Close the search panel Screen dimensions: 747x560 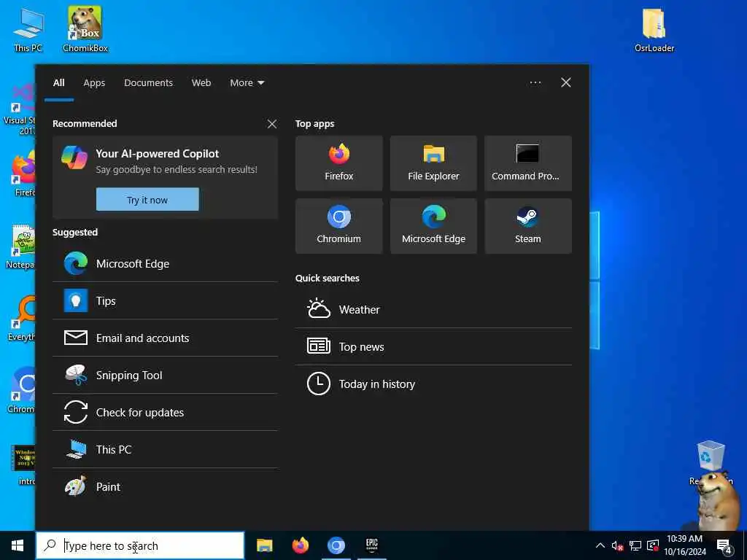click(x=565, y=83)
